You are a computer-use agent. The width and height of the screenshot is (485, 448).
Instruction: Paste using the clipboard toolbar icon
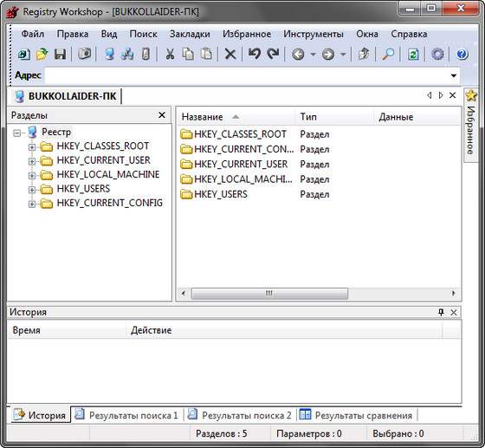[x=206, y=55]
